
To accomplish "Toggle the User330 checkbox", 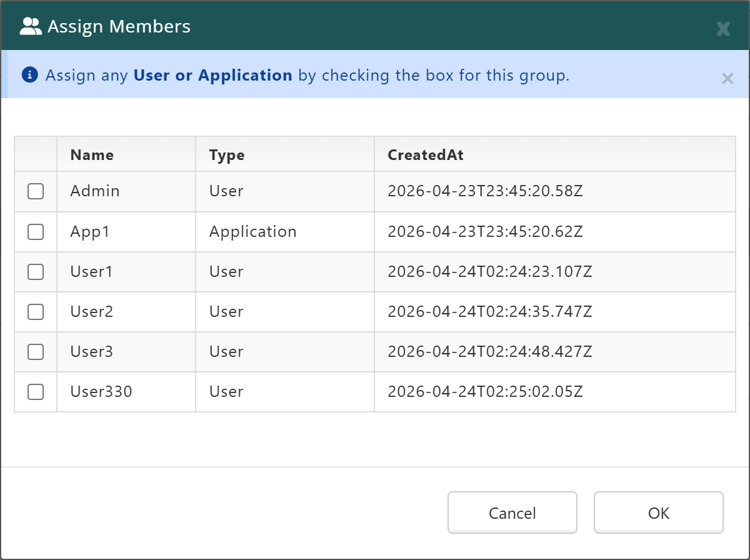I will 36,392.
